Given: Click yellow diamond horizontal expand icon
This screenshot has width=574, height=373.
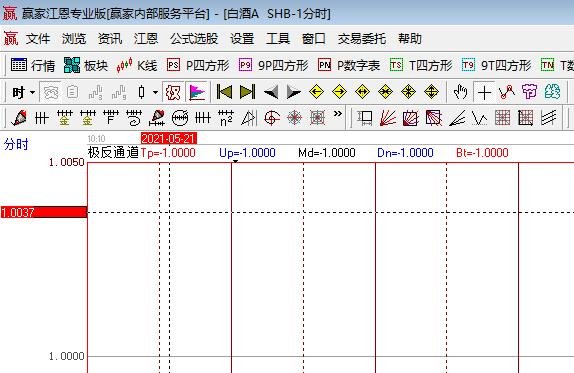Looking at the screenshot, I should tap(362, 92).
